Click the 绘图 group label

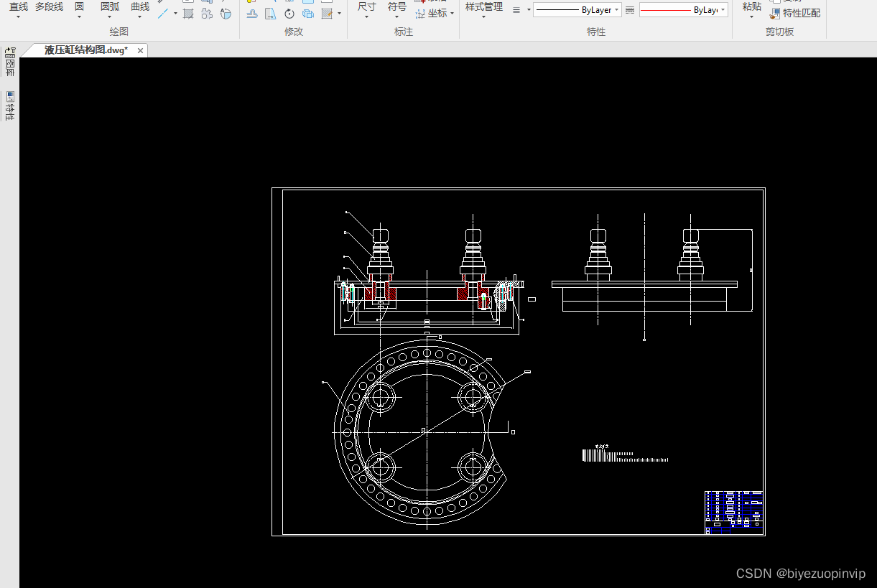(119, 32)
